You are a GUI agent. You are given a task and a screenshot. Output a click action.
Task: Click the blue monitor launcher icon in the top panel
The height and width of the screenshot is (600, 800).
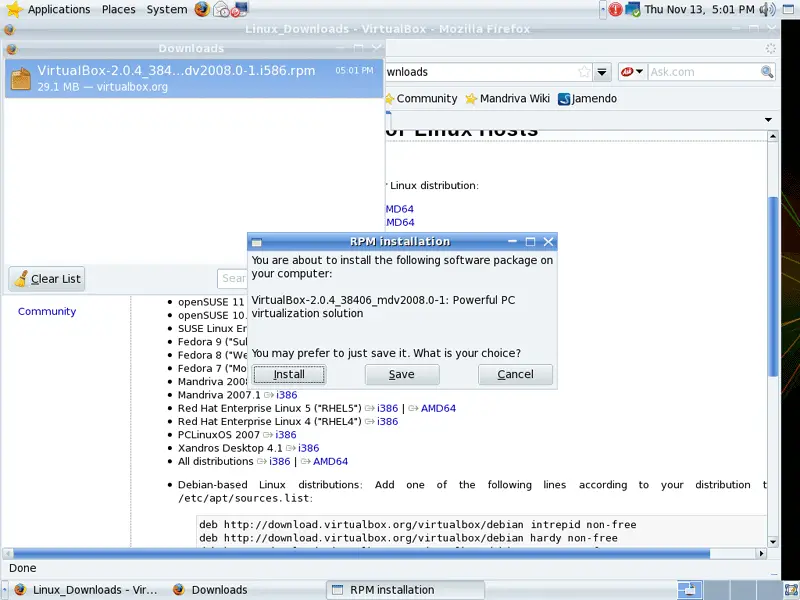[239, 9]
